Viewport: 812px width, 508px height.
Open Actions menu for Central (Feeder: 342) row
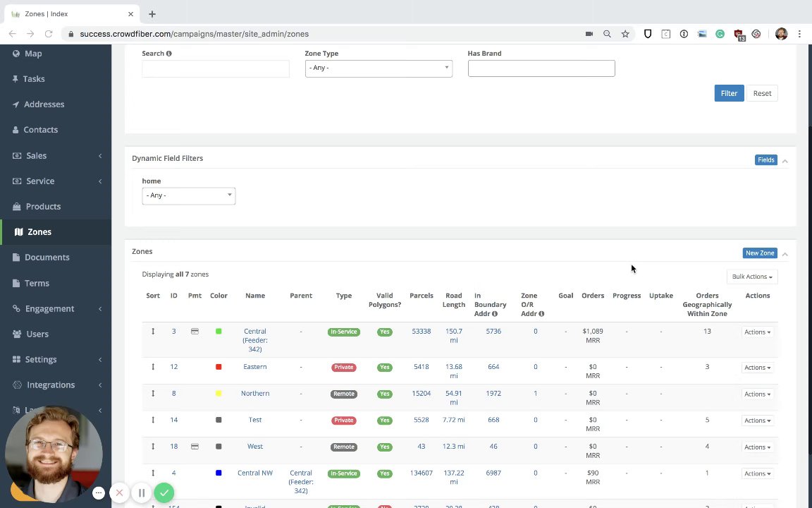[x=757, y=332]
